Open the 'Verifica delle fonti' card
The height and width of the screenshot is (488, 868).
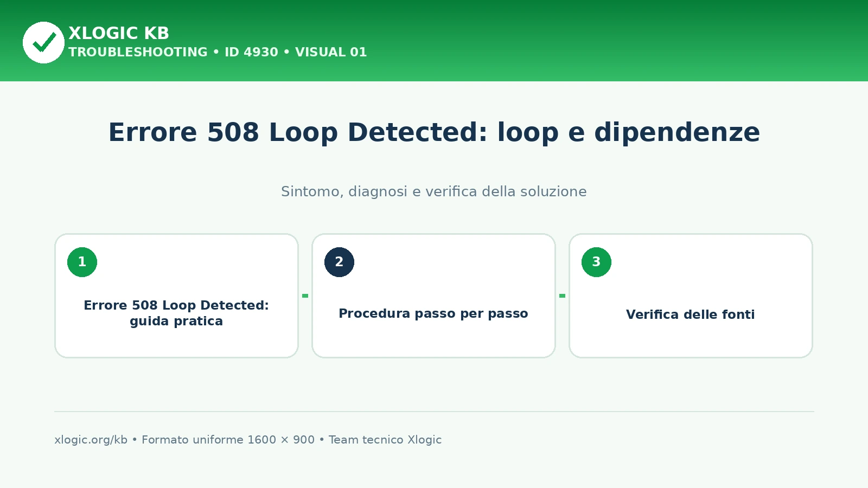pos(691,296)
